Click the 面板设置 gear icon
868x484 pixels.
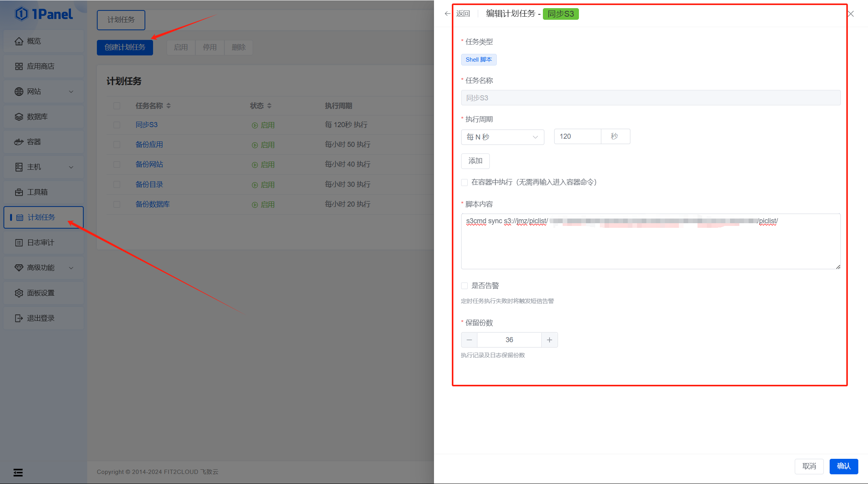point(19,293)
